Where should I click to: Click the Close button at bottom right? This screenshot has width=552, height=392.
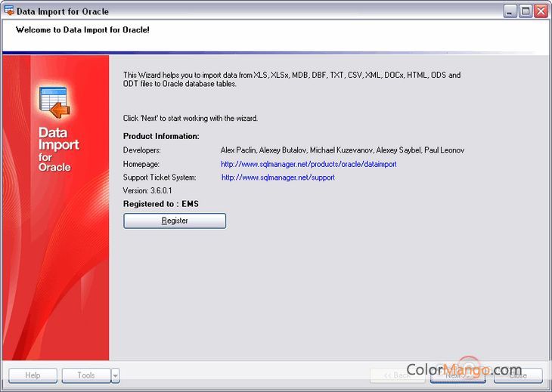(x=518, y=375)
